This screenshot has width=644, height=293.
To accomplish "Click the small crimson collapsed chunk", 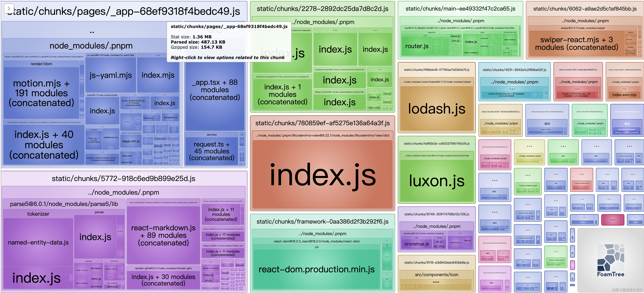I will (x=613, y=220).
